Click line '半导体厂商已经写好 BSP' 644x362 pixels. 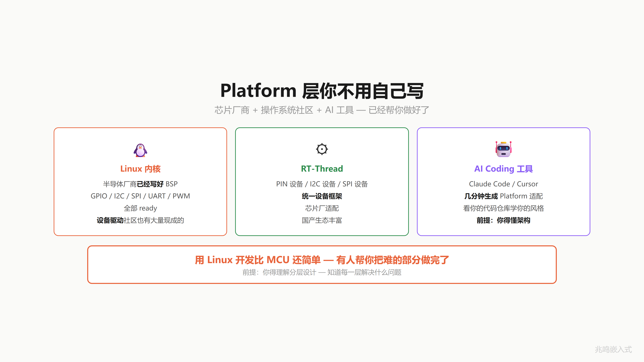(140, 184)
